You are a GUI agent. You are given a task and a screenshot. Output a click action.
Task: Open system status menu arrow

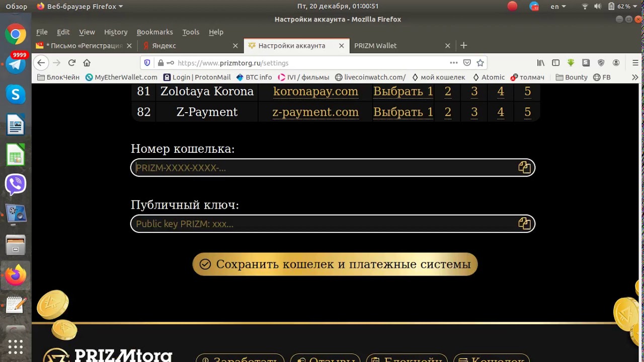(635, 7)
